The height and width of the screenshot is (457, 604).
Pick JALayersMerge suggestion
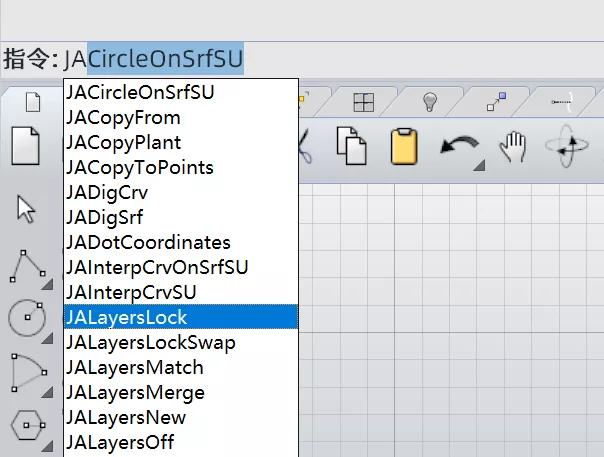click(x=181, y=392)
